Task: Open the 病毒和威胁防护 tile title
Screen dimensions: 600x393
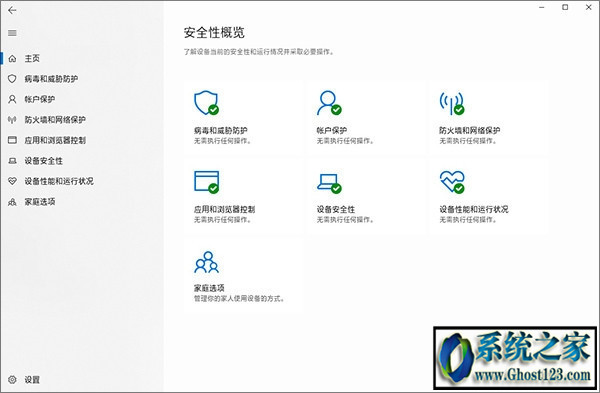Action: click(221, 130)
